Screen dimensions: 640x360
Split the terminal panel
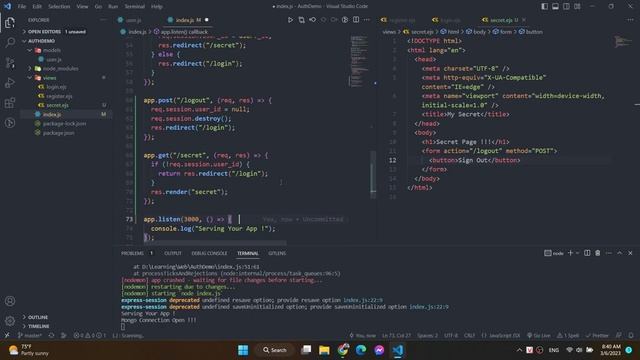coord(587,253)
